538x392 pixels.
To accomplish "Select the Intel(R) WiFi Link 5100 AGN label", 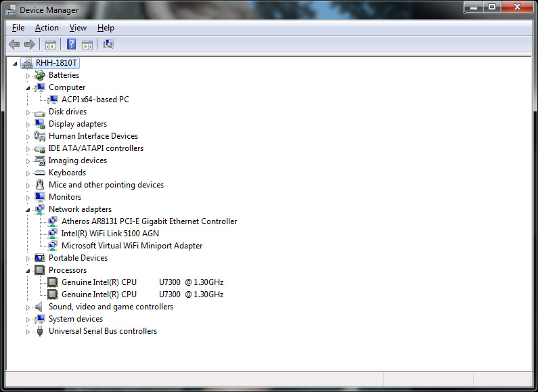I will point(110,234).
